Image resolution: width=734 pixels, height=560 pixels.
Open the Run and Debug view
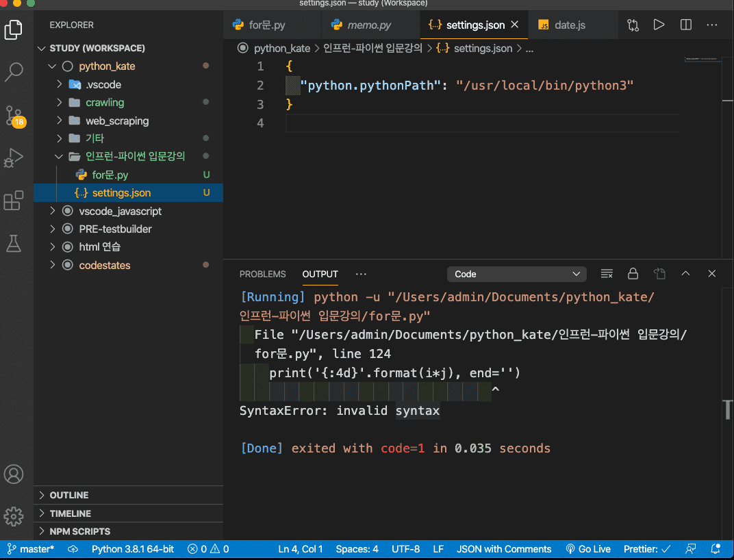14,158
